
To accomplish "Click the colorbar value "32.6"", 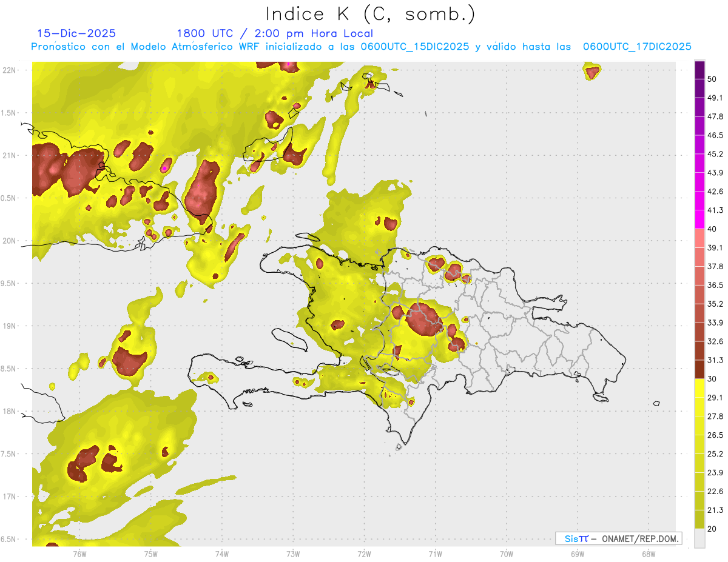I will pyautogui.click(x=715, y=341).
